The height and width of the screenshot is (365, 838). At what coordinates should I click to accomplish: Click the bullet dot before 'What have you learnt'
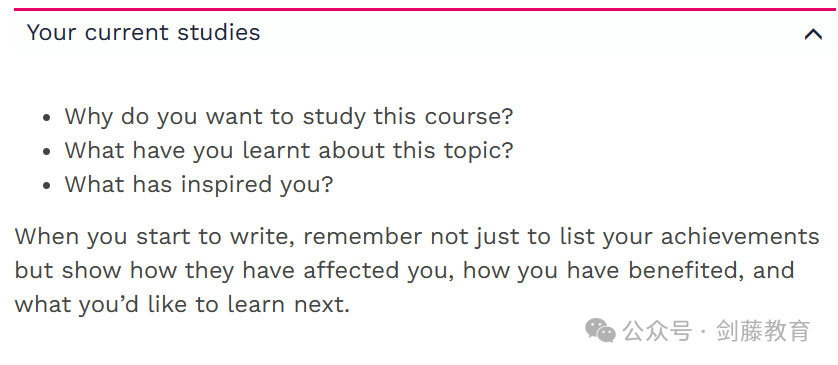47,152
